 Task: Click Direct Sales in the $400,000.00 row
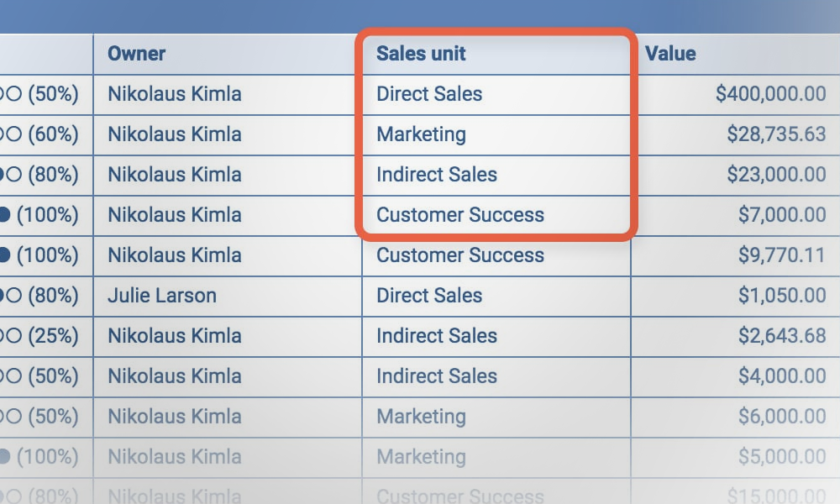(429, 94)
